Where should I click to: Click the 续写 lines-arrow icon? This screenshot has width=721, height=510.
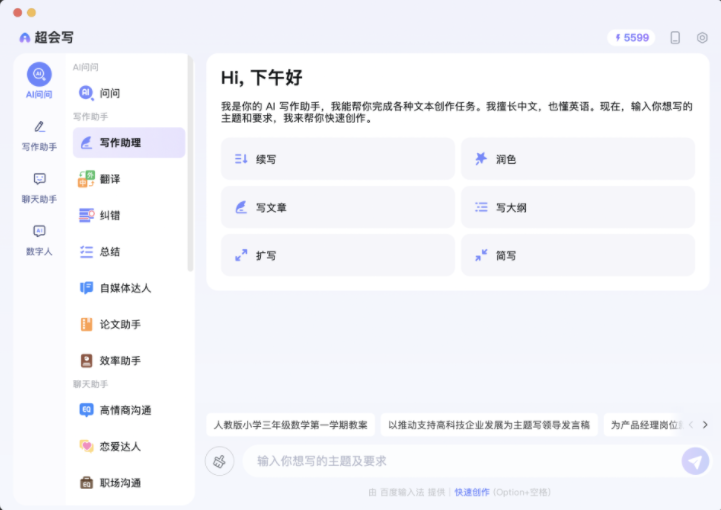pos(241,159)
